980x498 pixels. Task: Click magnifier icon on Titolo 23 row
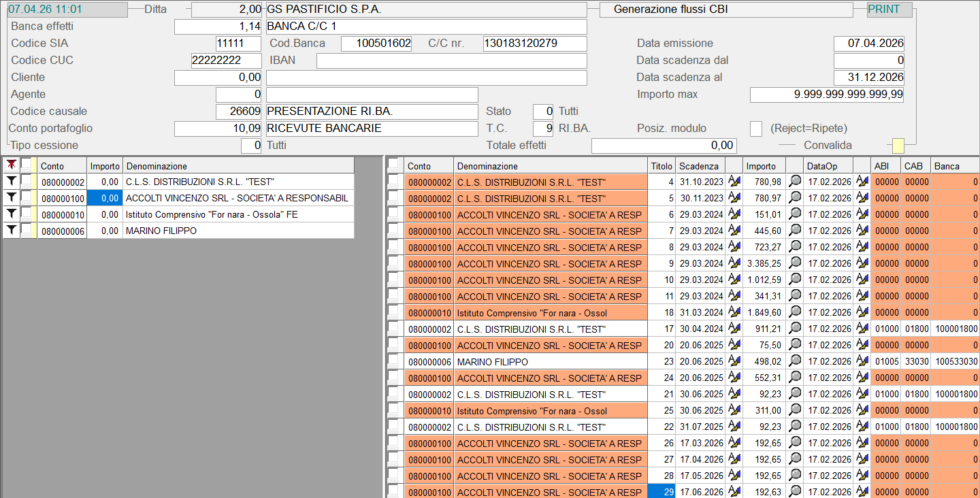(794, 361)
